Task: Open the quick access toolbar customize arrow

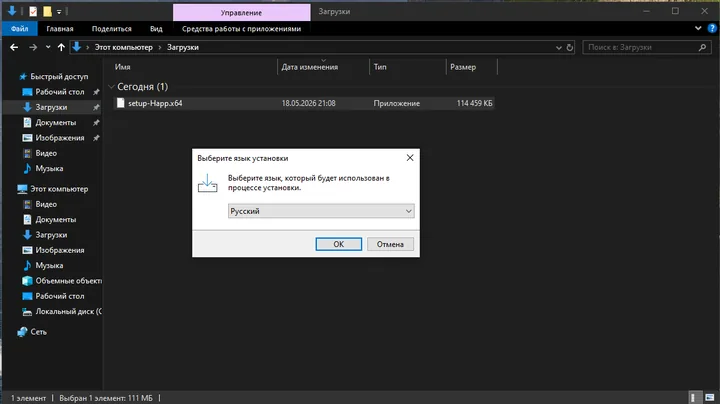Action: (59, 11)
